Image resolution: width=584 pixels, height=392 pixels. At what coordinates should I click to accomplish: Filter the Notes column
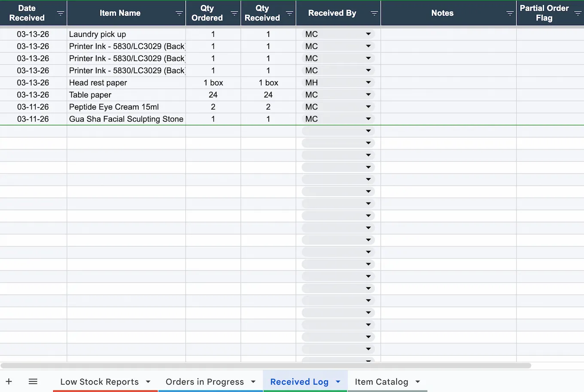click(510, 13)
